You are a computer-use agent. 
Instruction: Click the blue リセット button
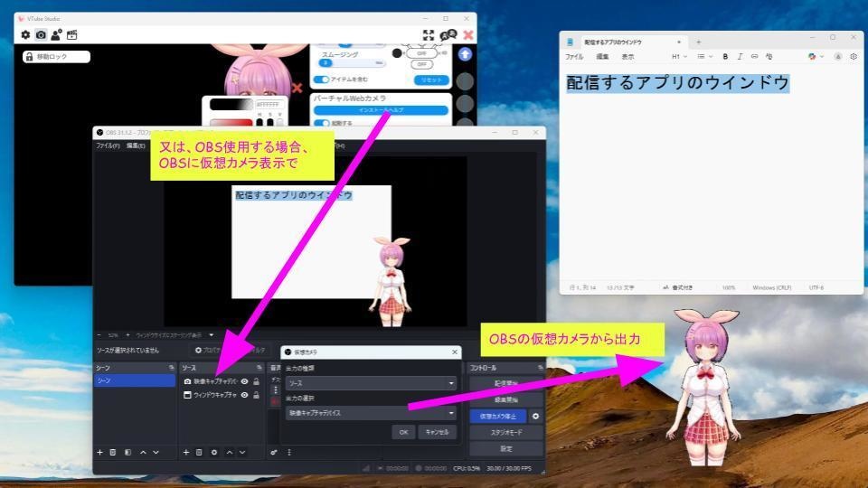431,80
